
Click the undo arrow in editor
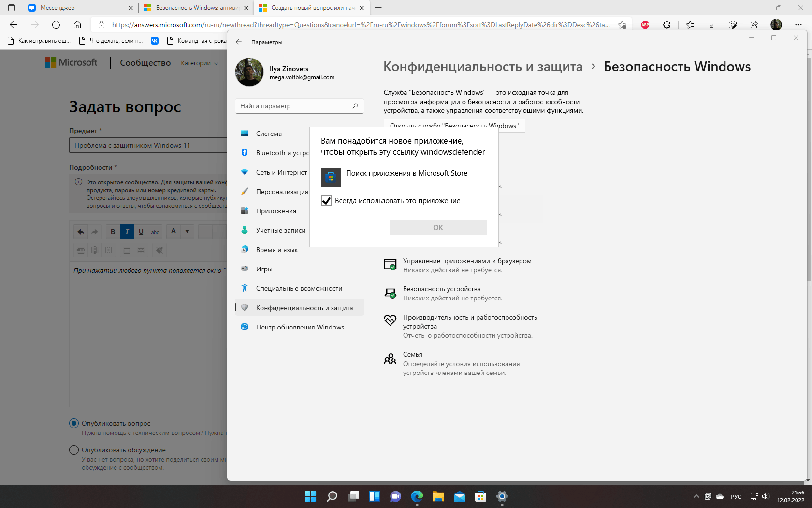click(x=81, y=232)
